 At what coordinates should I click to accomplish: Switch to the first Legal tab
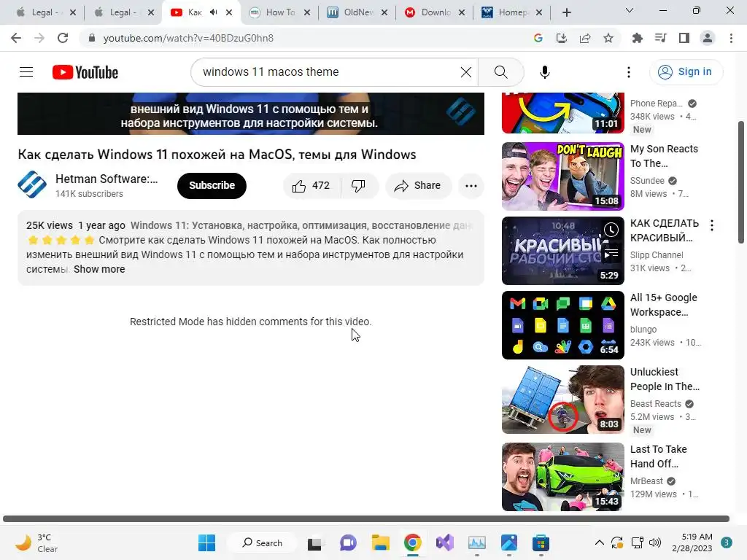pos(44,12)
